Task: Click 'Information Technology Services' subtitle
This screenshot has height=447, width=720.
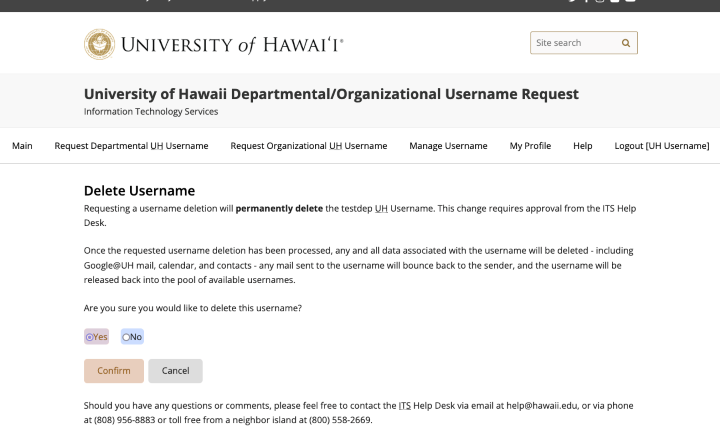Action: [x=151, y=112]
